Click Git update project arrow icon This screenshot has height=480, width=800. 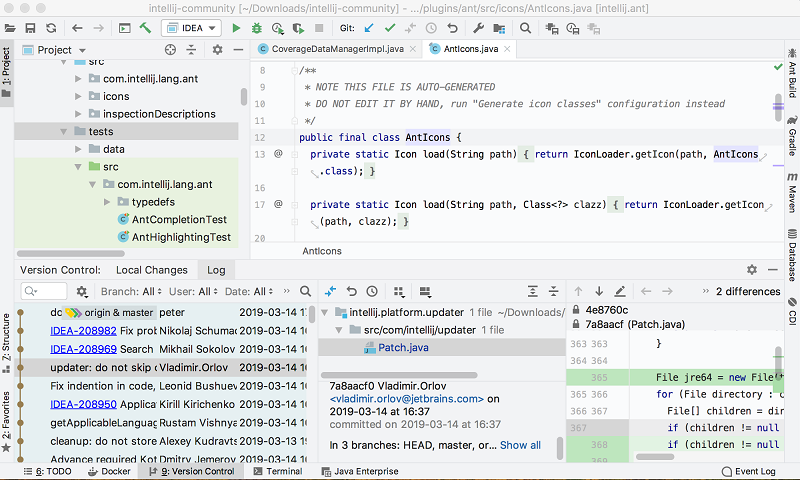[x=370, y=28]
